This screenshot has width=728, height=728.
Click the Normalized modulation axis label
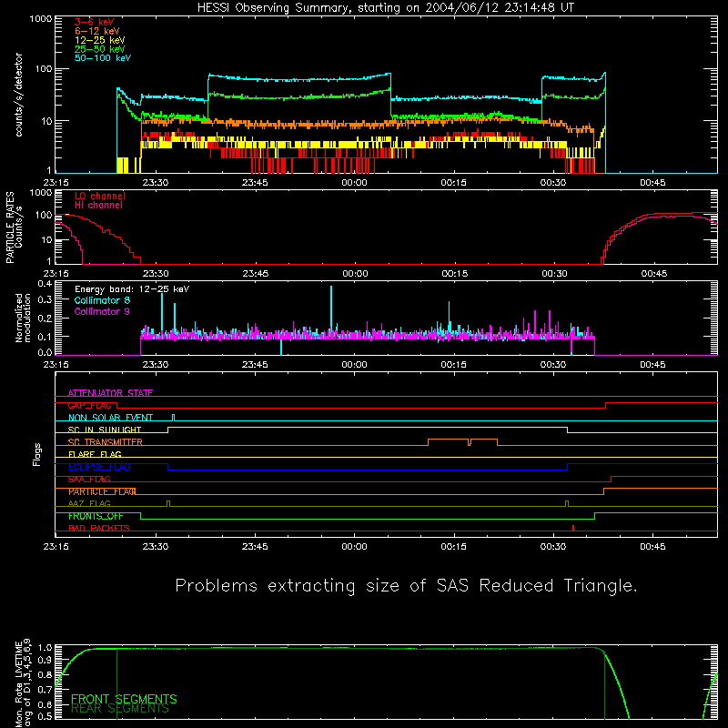point(23,318)
